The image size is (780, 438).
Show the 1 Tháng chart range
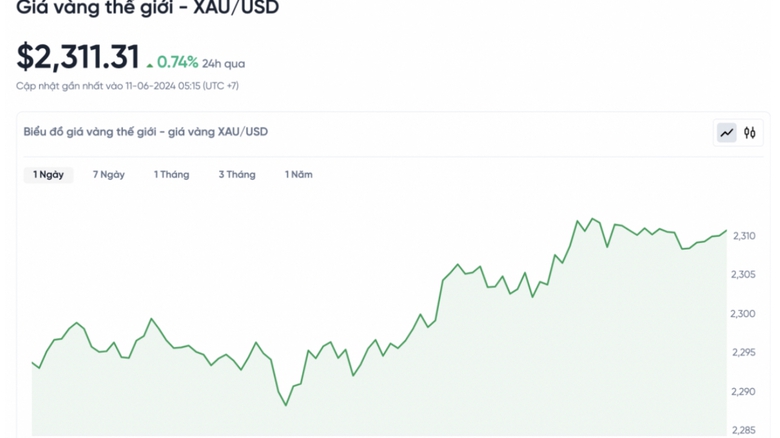tap(171, 175)
